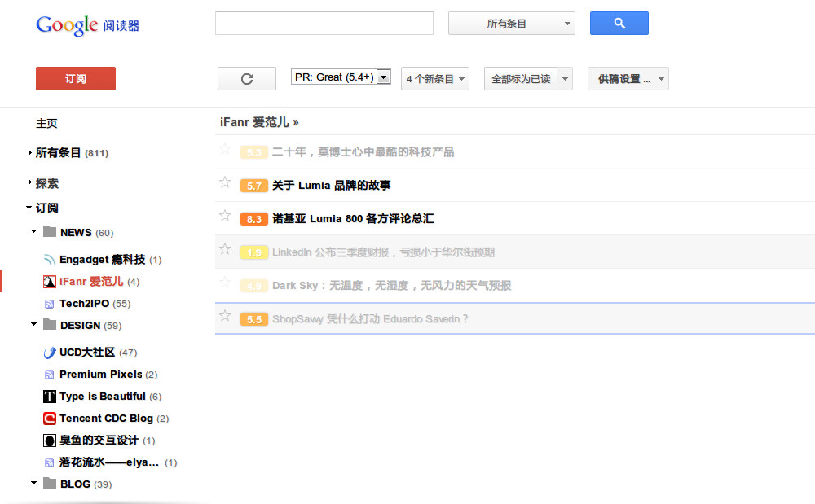The height and width of the screenshot is (504, 815).
Task: Open article "二十年，莫博士心中最酷的科技产品"
Action: [363, 152]
